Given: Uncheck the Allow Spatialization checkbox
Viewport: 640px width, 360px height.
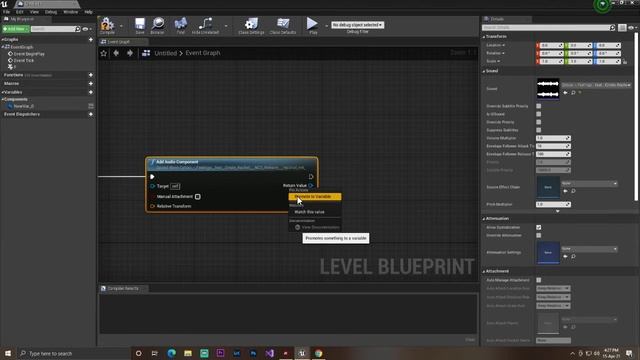Looking at the screenshot, I should click(539, 227).
